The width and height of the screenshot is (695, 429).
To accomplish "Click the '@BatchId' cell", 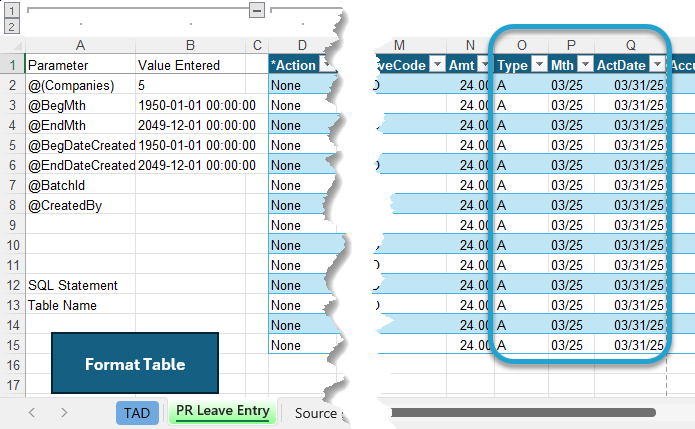I will 80,185.
